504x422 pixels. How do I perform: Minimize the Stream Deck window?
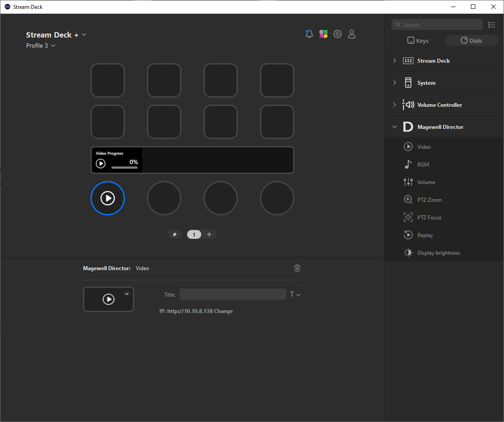click(453, 7)
